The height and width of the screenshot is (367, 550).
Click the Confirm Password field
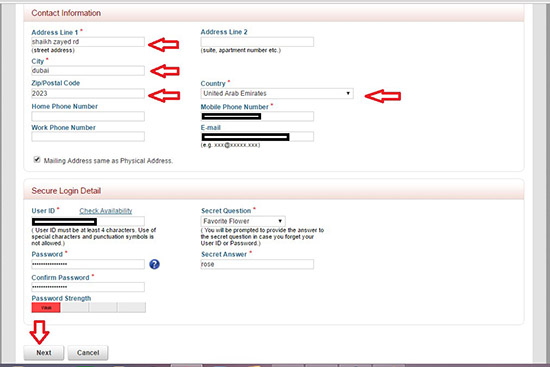click(88, 287)
